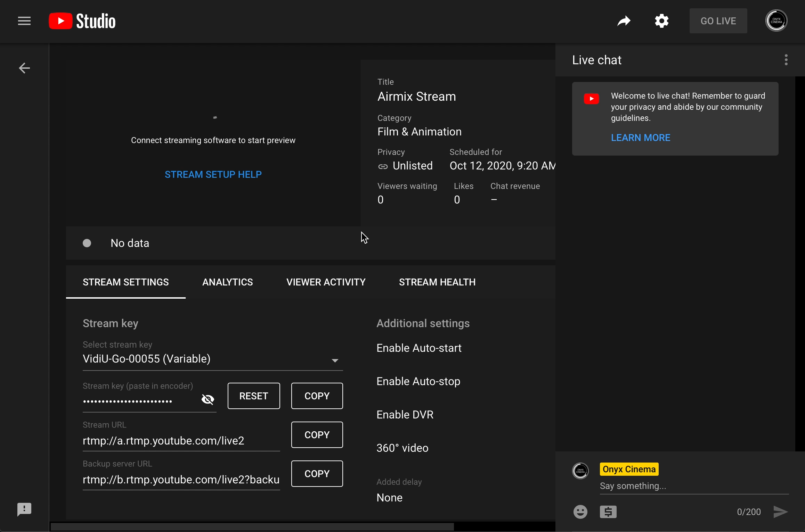Open Live chat three-dot options menu
This screenshot has height=532, width=805.
[786, 60]
